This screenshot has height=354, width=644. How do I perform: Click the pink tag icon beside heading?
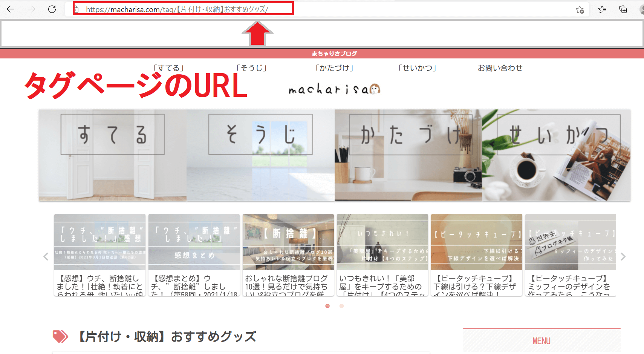(x=60, y=336)
